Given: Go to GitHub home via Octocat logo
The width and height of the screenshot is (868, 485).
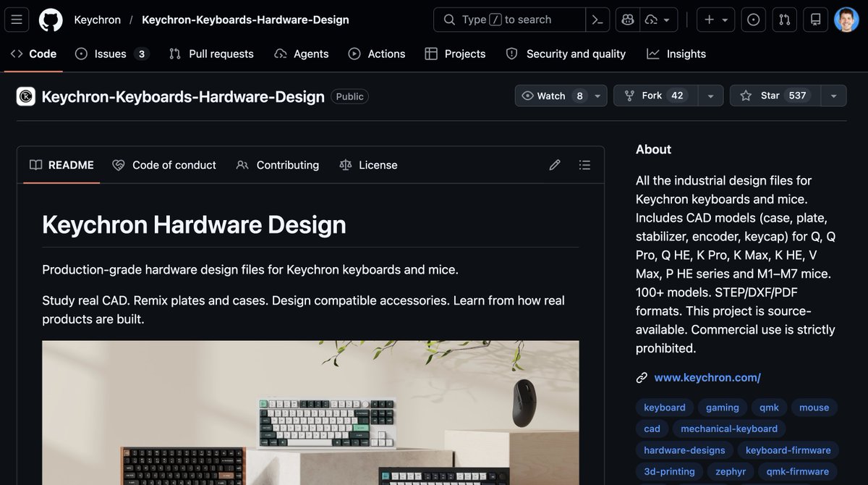Looking at the screenshot, I should tap(51, 20).
